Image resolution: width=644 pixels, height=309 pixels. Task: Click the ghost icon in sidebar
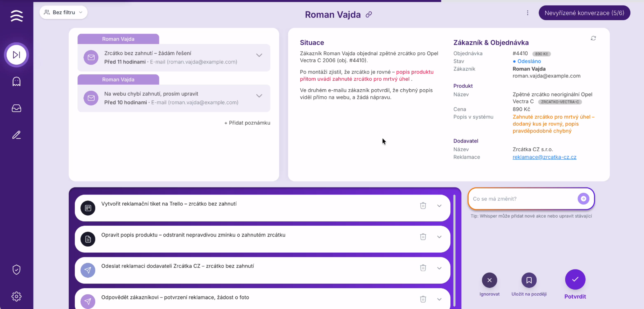click(x=16, y=82)
